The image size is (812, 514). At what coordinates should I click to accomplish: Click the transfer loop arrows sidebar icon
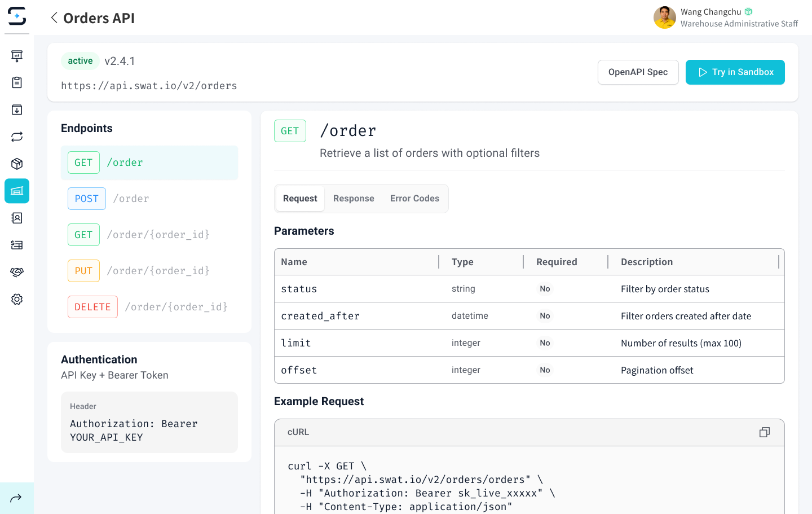17,137
